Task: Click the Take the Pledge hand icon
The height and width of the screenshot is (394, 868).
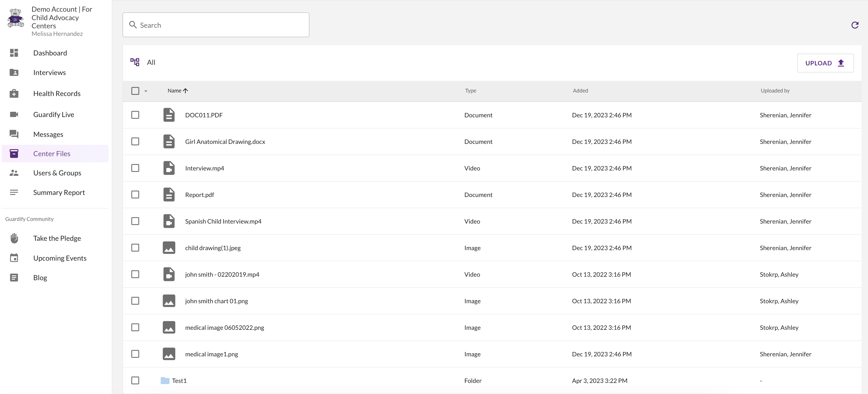Action: pos(14,238)
